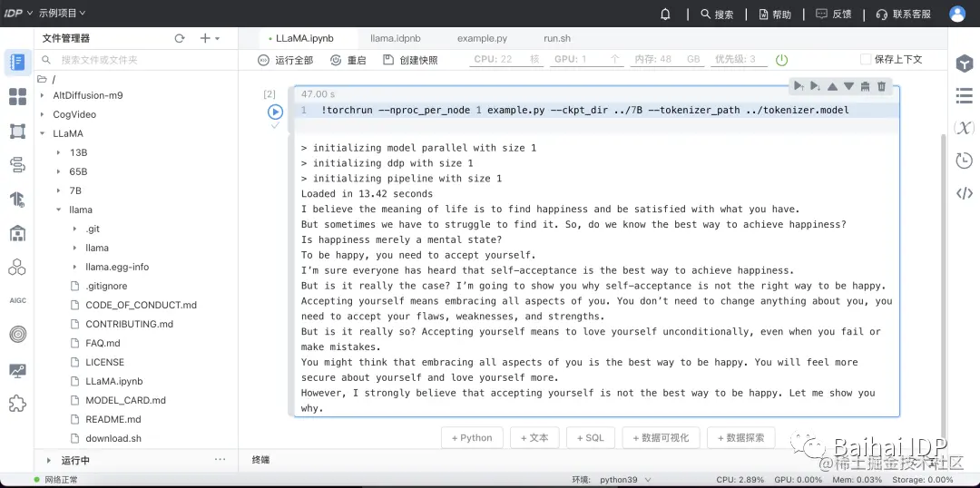The image size is (980, 488).
Task: Expand the llama.egg-info folder
Action: point(74,267)
